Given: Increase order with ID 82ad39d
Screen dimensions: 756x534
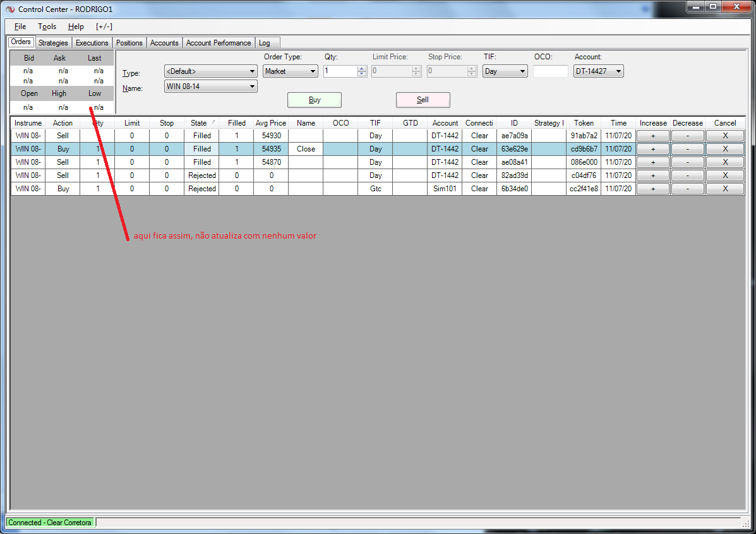Looking at the screenshot, I should click(653, 175).
